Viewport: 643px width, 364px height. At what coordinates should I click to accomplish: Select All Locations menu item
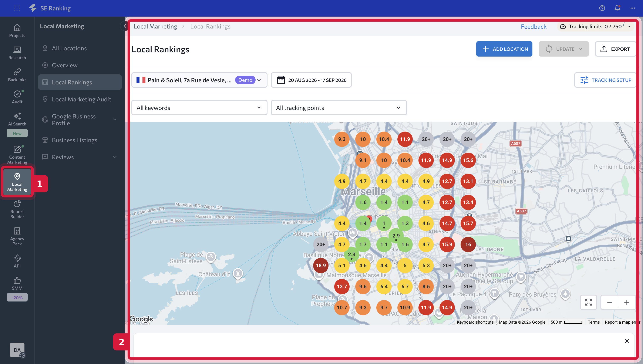coord(80,48)
